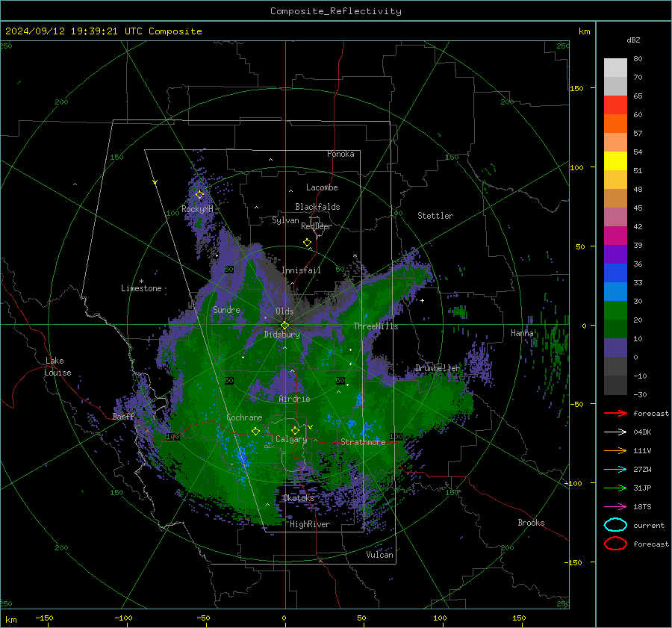Click the 'Lake Louise' map label
The height and width of the screenshot is (628, 672).
pos(57,367)
